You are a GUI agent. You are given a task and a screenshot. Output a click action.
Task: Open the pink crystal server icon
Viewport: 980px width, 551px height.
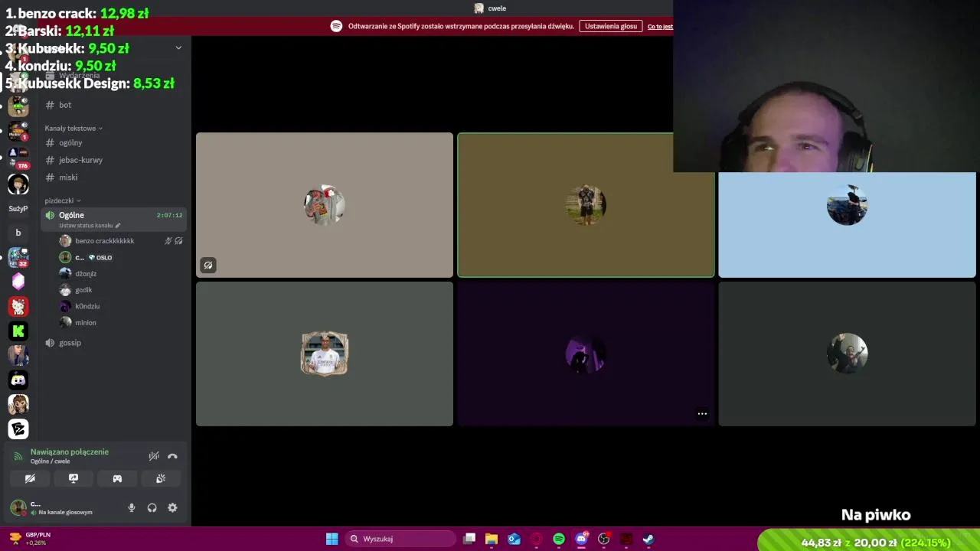coord(18,282)
